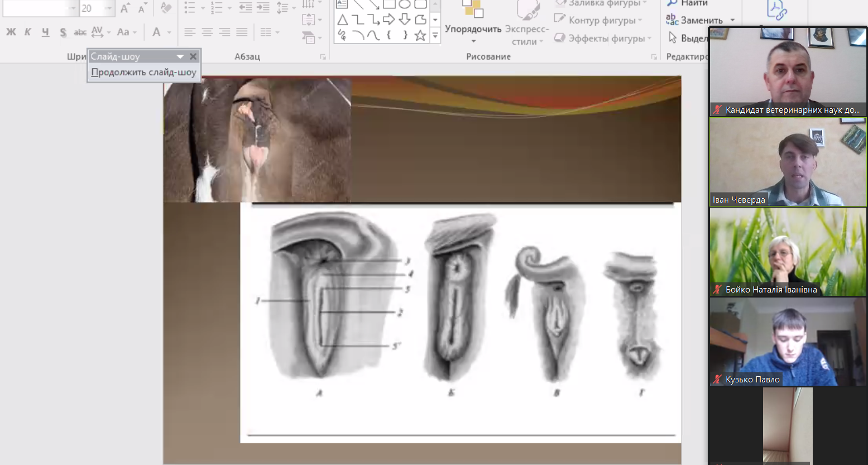This screenshot has width=868, height=465.
Task: Select Бойко Наталія Іванівна video tile
Action: pyautogui.click(x=788, y=252)
